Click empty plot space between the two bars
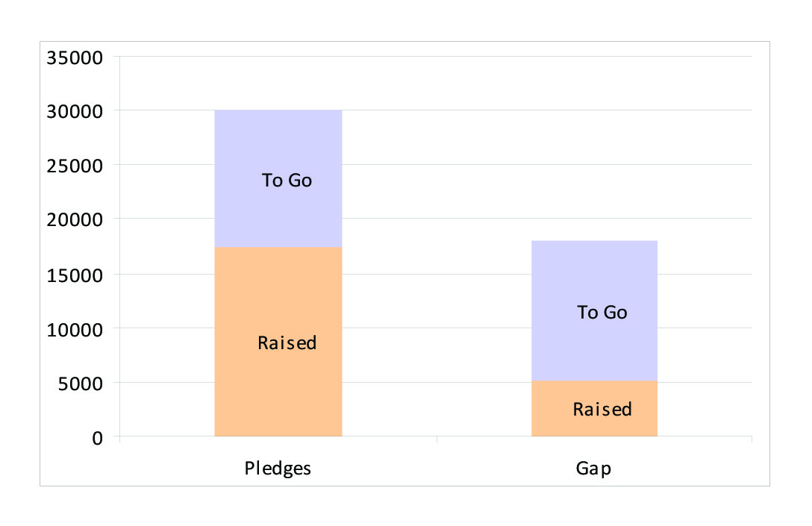 coord(437,261)
